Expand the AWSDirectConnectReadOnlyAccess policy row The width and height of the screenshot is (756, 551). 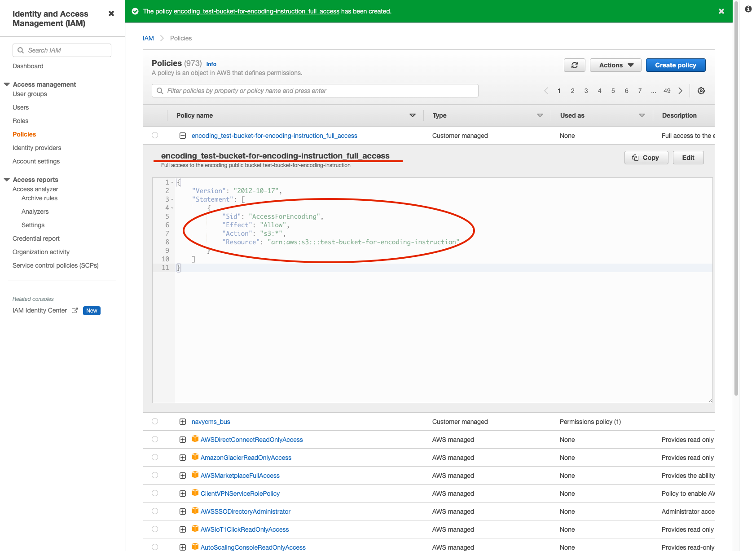[183, 440]
